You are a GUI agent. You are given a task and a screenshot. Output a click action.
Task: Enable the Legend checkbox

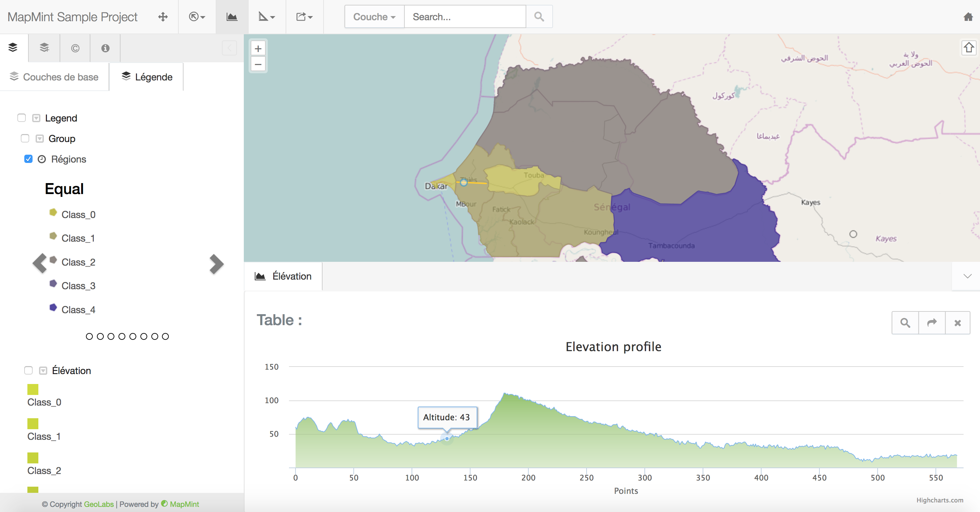pyautogui.click(x=21, y=118)
